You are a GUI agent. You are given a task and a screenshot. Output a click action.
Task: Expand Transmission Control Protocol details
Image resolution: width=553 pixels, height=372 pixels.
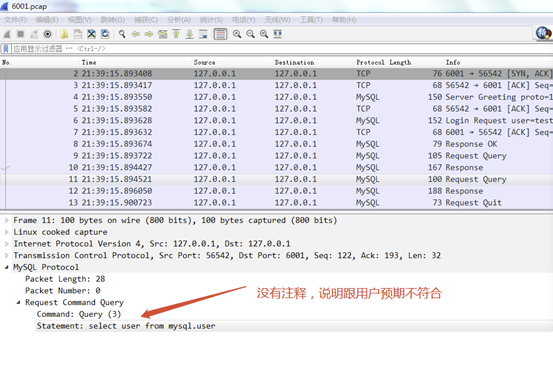click(x=7, y=255)
